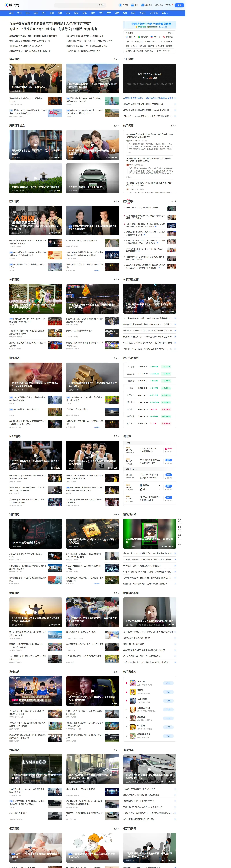Expand 更多 beside 热门问答
Image resolution: width=231 pixels, height=868 pixels.
173,126
